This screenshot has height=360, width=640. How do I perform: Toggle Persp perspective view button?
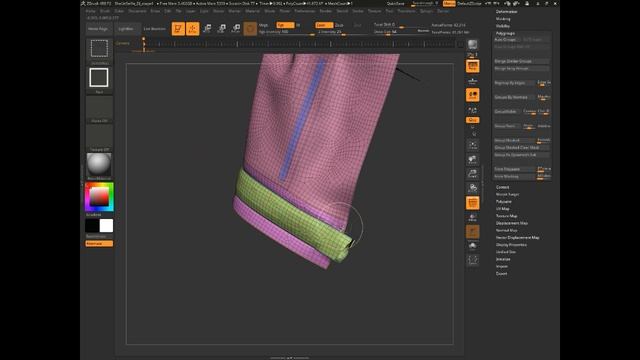pyautogui.click(x=473, y=66)
